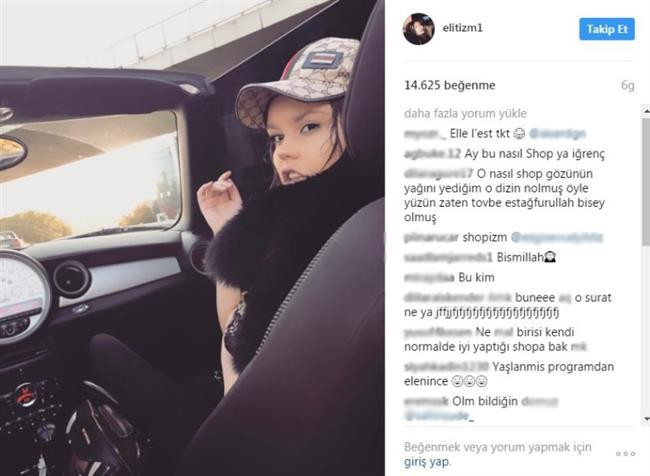Click the blurred mention after shopizm comment
The image size is (650, 476).
[x=556, y=238]
